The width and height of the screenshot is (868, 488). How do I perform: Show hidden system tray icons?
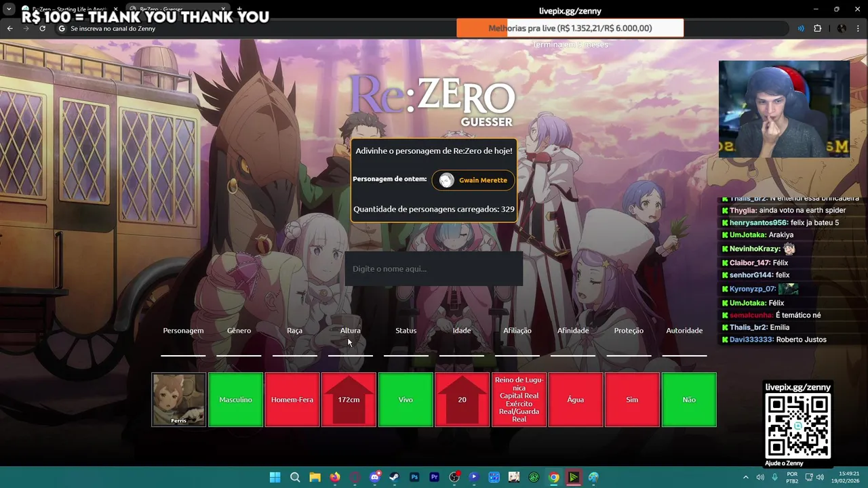[746, 477]
